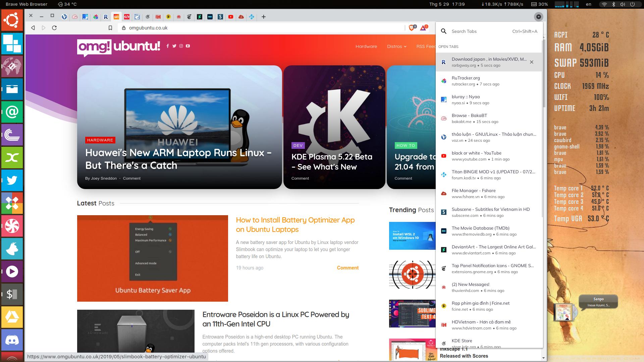Click the Search Tabs input field
This screenshot has height=362, width=644.
(x=480, y=31)
